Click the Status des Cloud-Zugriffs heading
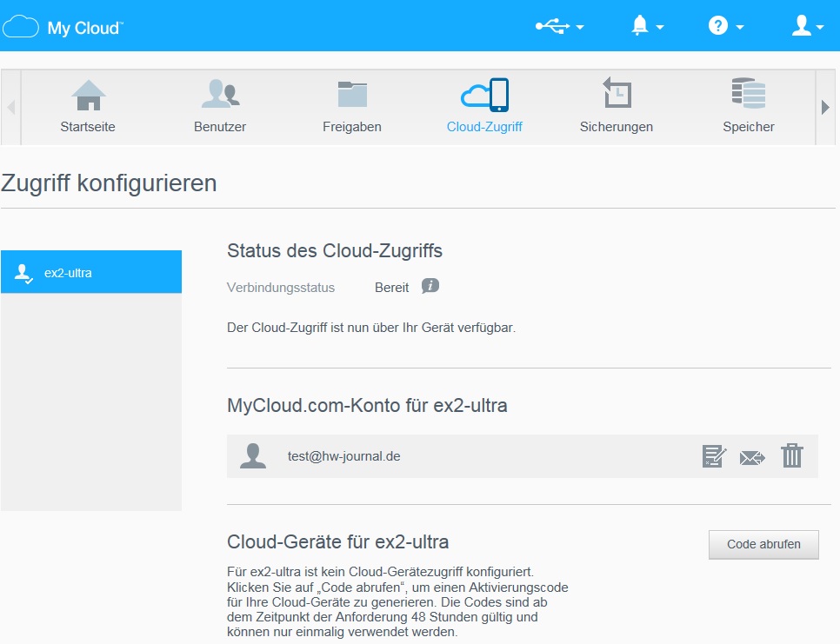 pos(335,250)
